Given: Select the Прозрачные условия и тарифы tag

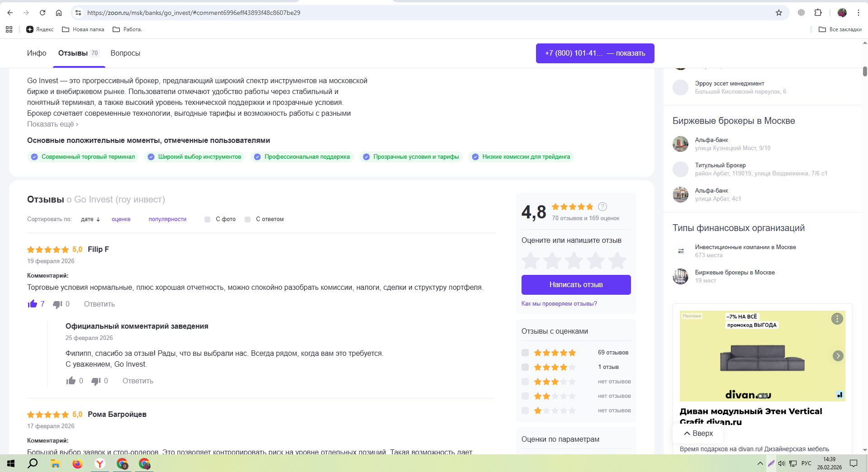Looking at the screenshot, I should (x=411, y=157).
